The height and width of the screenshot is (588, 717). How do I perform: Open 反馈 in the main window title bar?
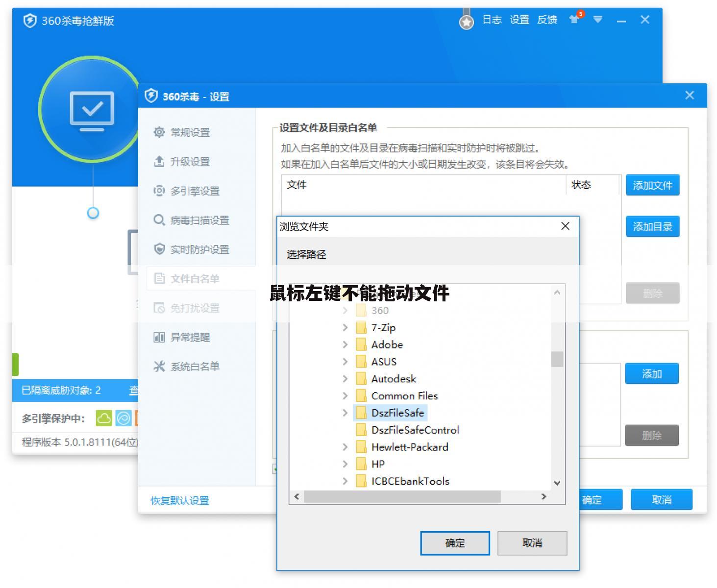point(547,20)
